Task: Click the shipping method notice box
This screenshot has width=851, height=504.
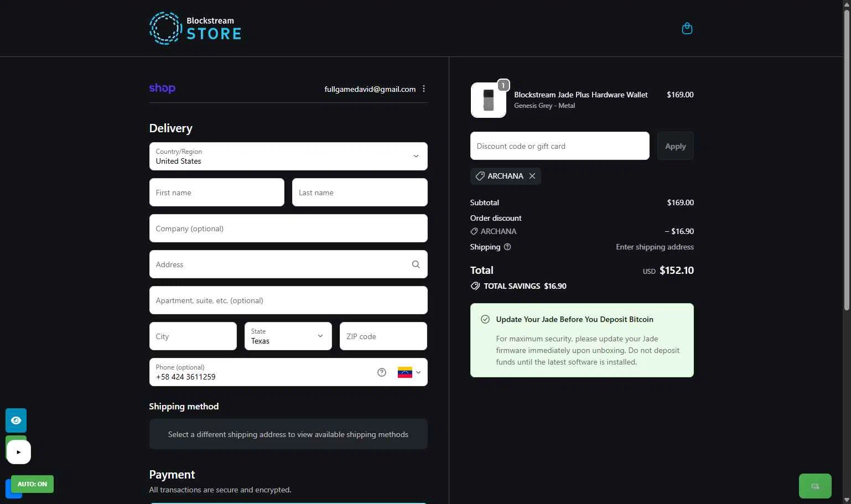Action: click(x=288, y=434)
